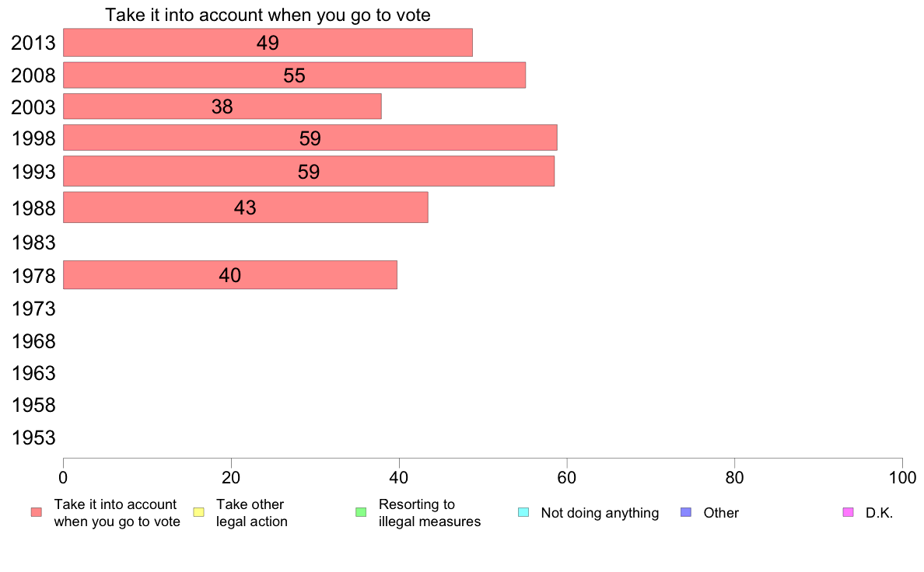Click the green 'Resorting to illegal measures' swatch

click(361, 512)
